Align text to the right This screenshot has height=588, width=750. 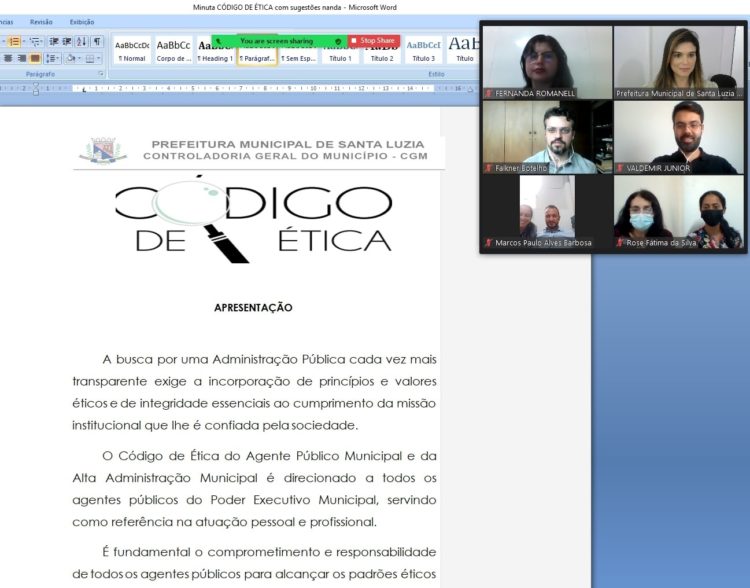[x=21, y=58]
